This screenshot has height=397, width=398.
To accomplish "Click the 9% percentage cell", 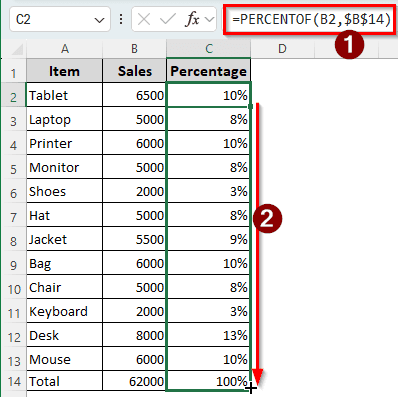I will pyautogui.click(x=209, y=239).
